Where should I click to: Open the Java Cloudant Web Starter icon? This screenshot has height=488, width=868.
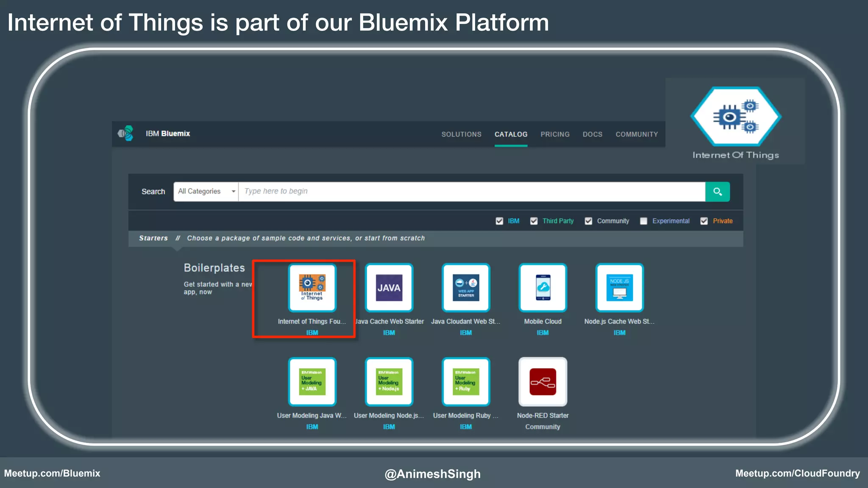point(466,288)
